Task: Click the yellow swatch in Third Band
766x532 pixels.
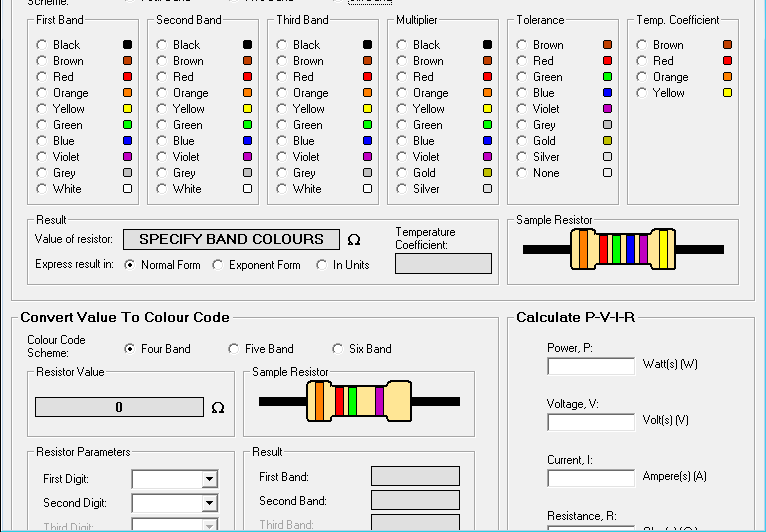Action: (367, 109)
